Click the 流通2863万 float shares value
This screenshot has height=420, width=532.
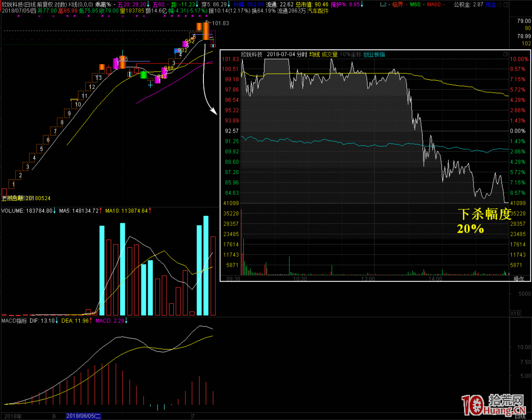point(291,11)
